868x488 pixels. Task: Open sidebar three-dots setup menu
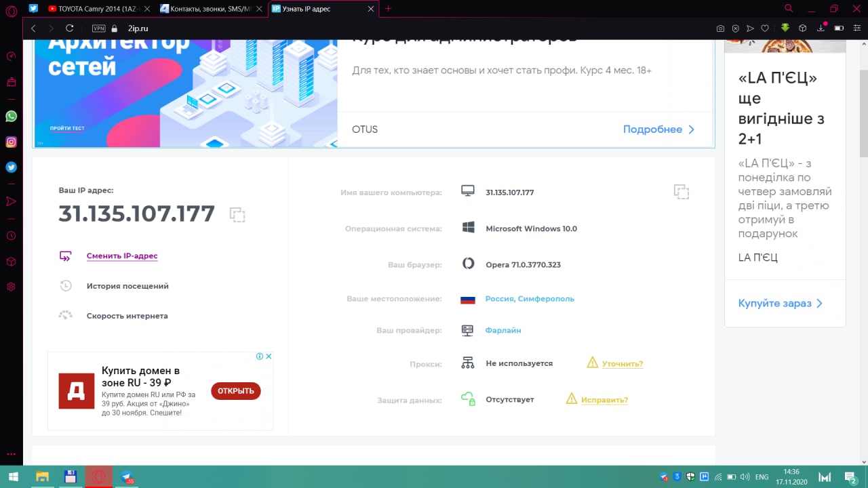(11, 454)
